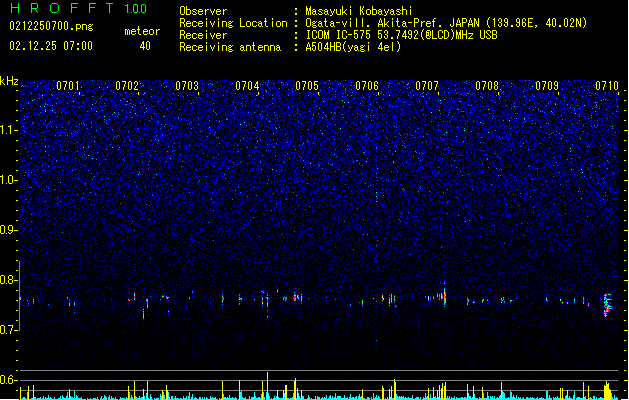629x400 pixels.
Task: Click the 0702 time marker
Action: pyautogui.click(x=127, y=86)
